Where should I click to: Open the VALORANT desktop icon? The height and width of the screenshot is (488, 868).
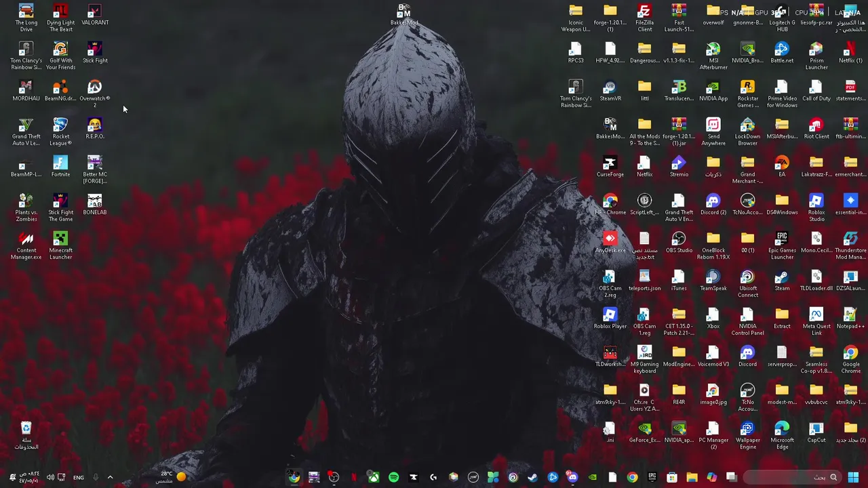pos(95,15)
